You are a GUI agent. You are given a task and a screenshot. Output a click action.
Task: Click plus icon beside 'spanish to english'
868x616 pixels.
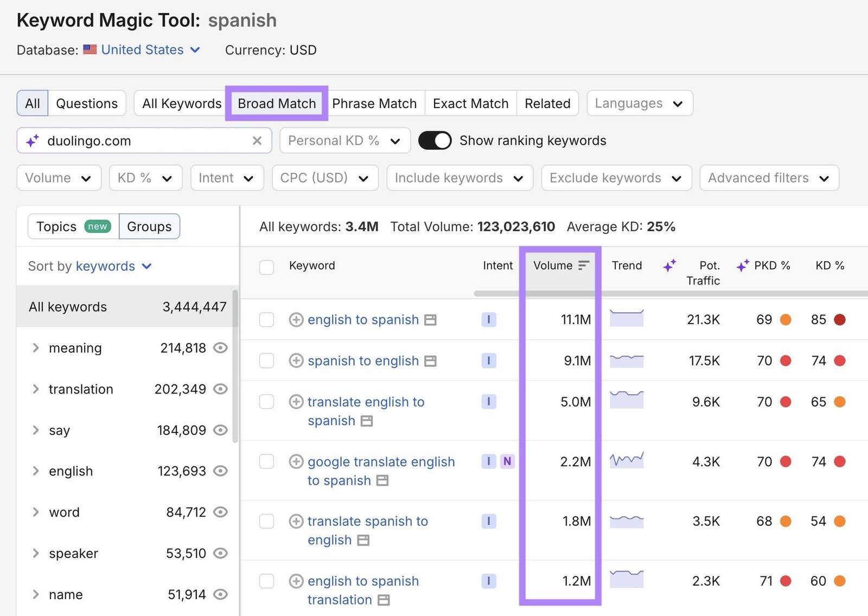tap(296, 360)
